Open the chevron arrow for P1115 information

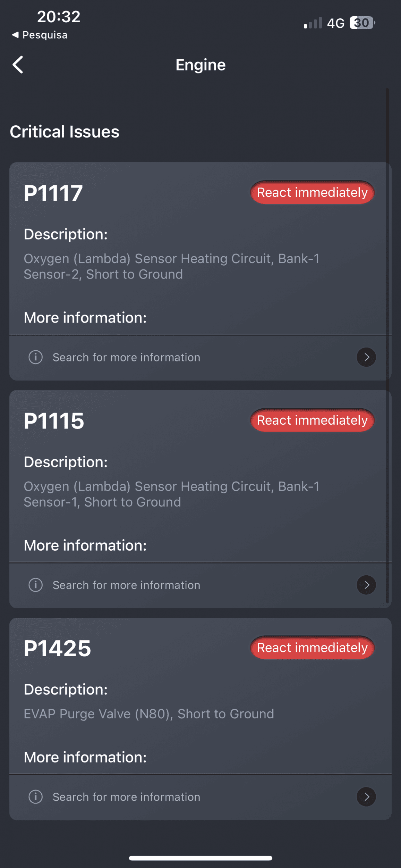366,585
